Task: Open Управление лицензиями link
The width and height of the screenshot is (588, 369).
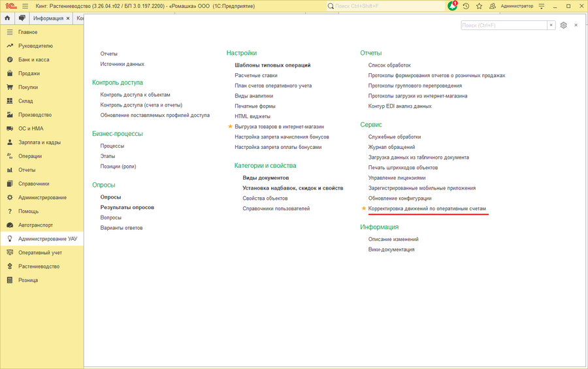Action: pos(397,178)
